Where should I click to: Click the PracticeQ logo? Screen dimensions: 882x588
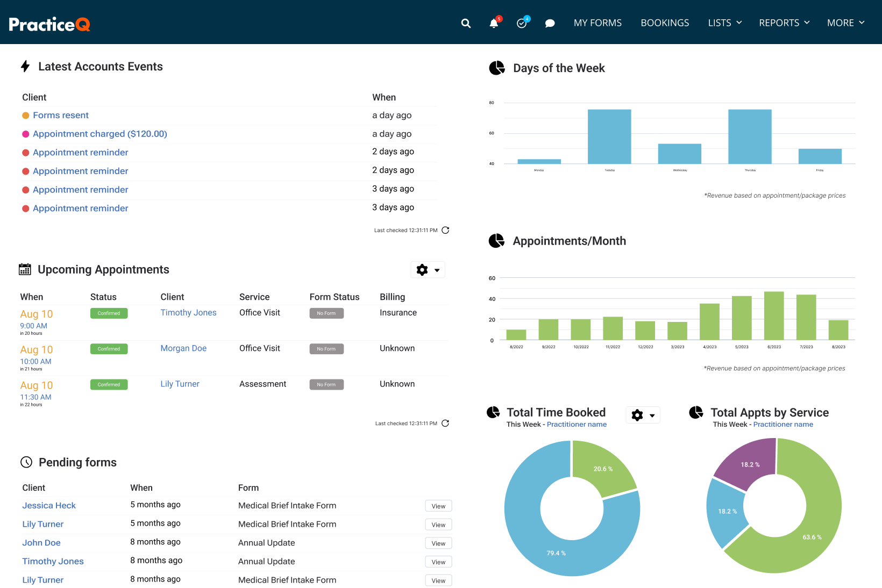pos(49,23)
